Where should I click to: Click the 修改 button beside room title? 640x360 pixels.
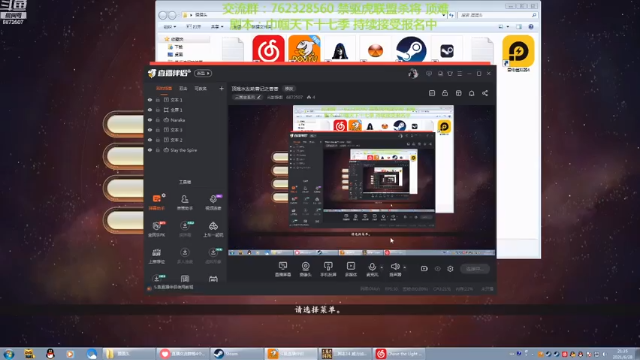click(289, 89)
